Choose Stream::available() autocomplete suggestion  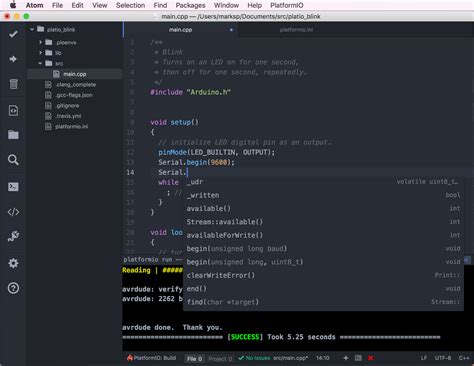point(323,222)
